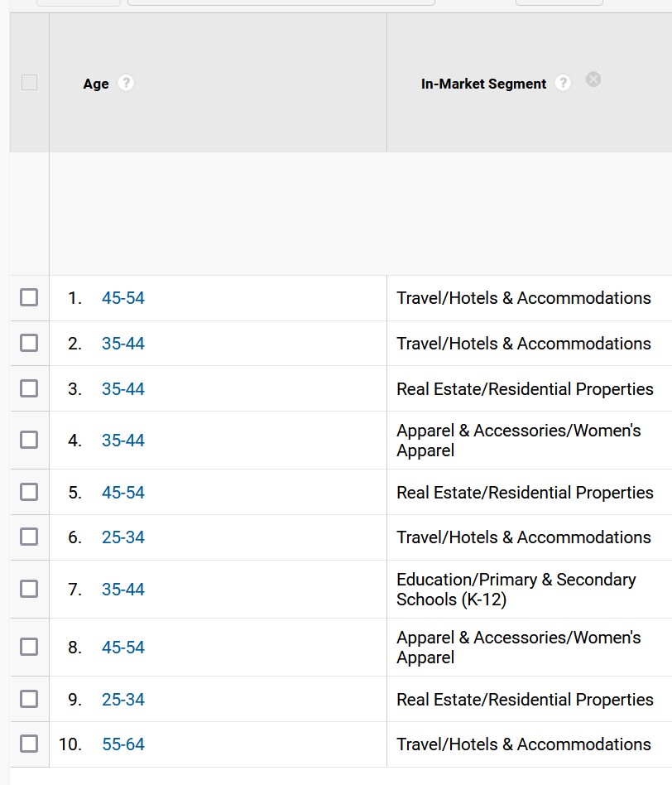Check the box for row 1
The image size is (672, 785).
point(29,297)
